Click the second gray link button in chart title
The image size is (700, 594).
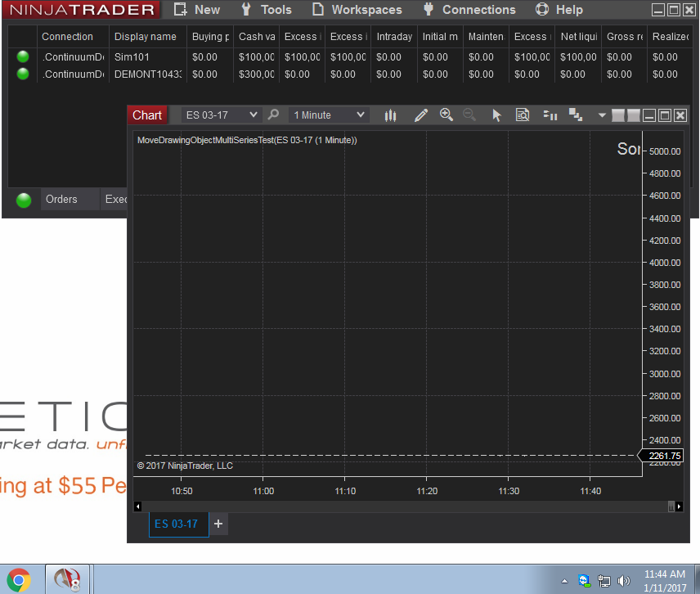pyautogui.click(x=634, y=115)
